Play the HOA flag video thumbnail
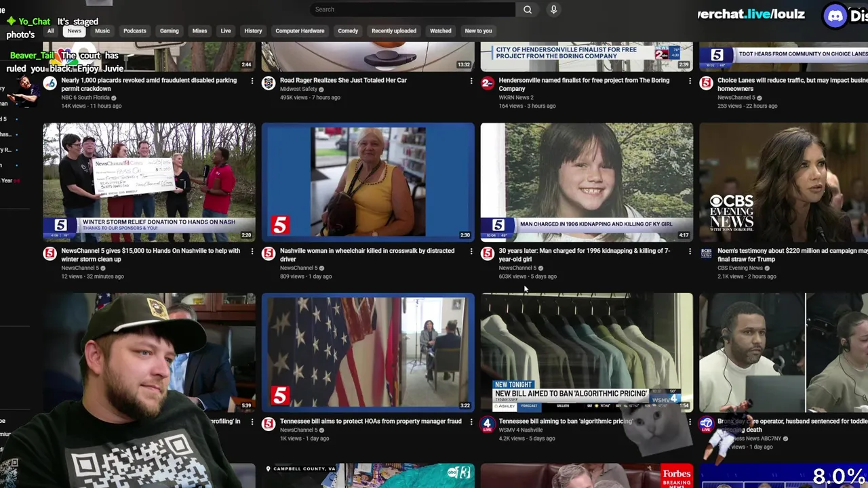868x488 pixels. click(368, 352)
